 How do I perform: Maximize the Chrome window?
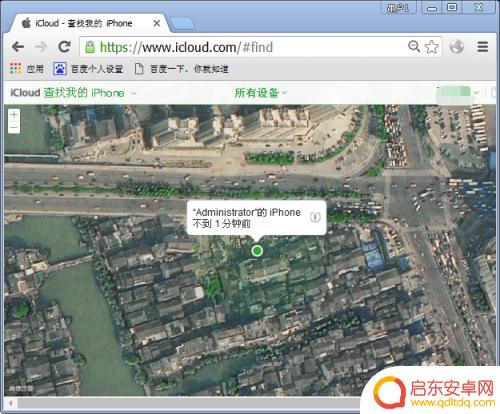tap(452, 8)
